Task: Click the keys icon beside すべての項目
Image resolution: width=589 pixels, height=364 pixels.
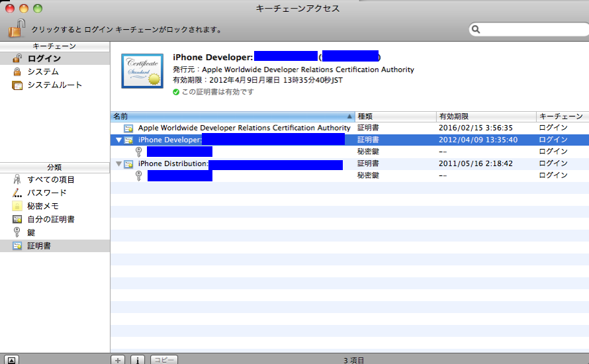Action: (x=17, y=179)
